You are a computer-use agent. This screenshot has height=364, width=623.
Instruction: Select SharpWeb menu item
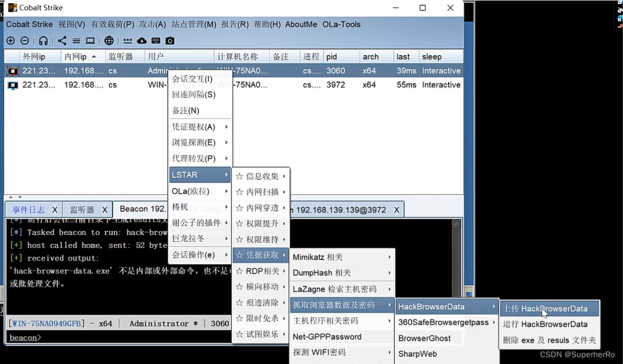click(x=447, y=354)
